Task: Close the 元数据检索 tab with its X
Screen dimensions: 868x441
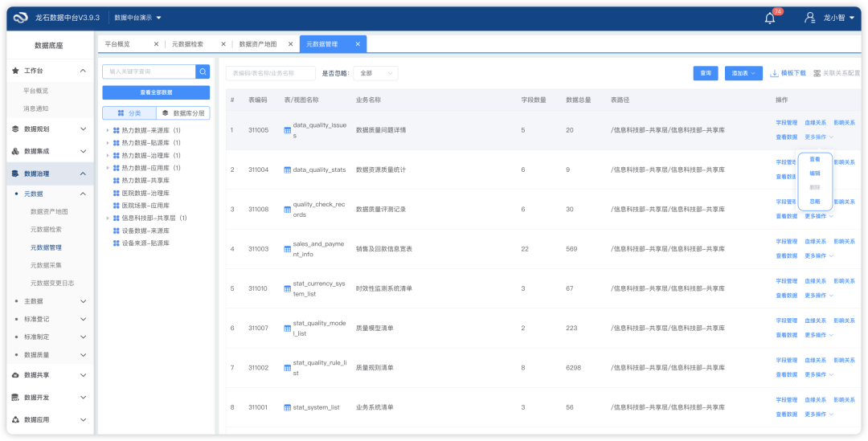Action: pos(223,43)
